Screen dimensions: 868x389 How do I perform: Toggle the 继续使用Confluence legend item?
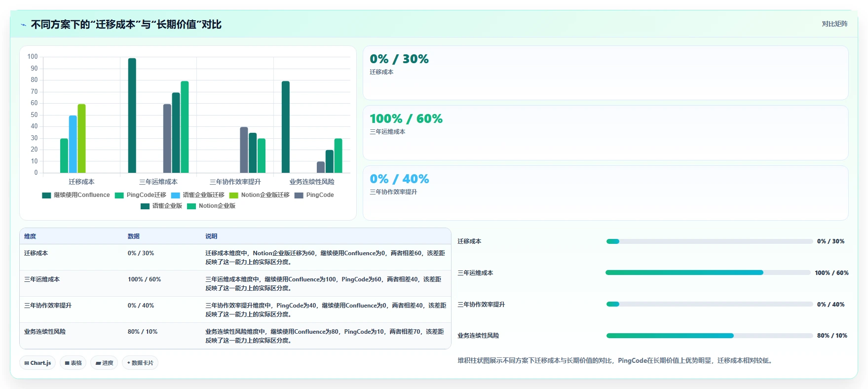click(x=76, y=195)
